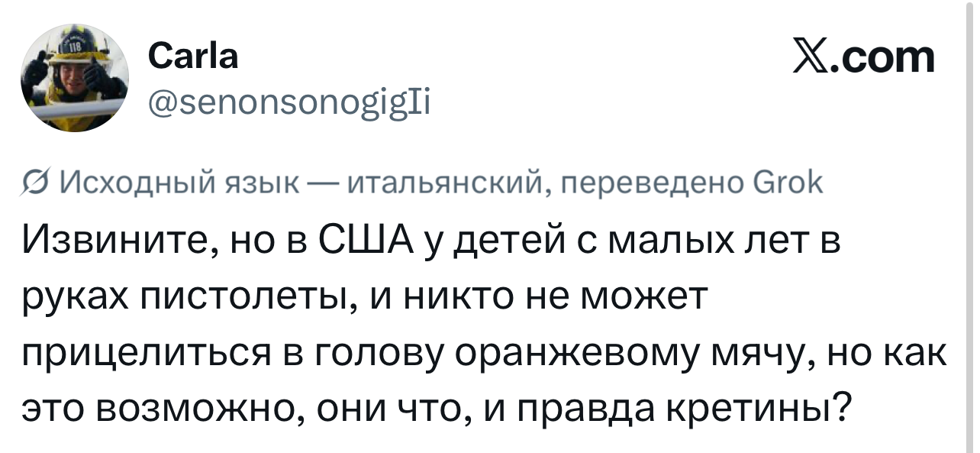Click the translation icon before "Исходный язык"
This screenshot has height=453, width=980.
click(x=36, y=183)
